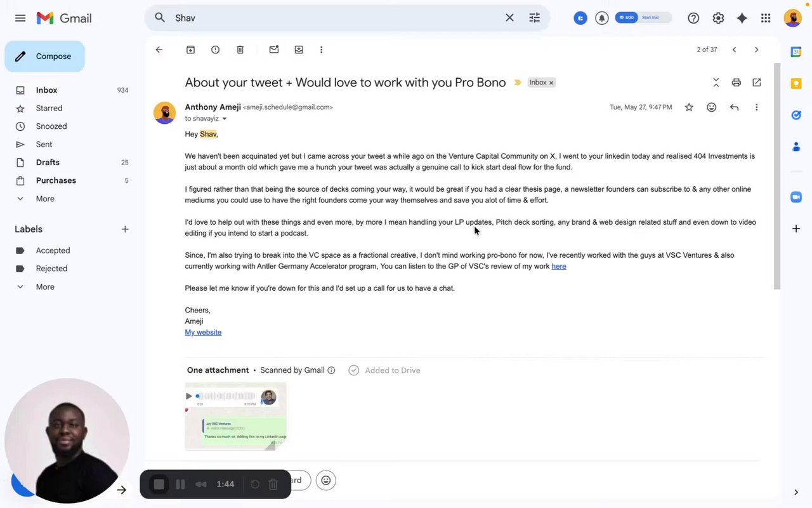Image resolution: width=812 pixels, height=508 pixels.
Task: Delete the open email
Action: pos(240,50)
